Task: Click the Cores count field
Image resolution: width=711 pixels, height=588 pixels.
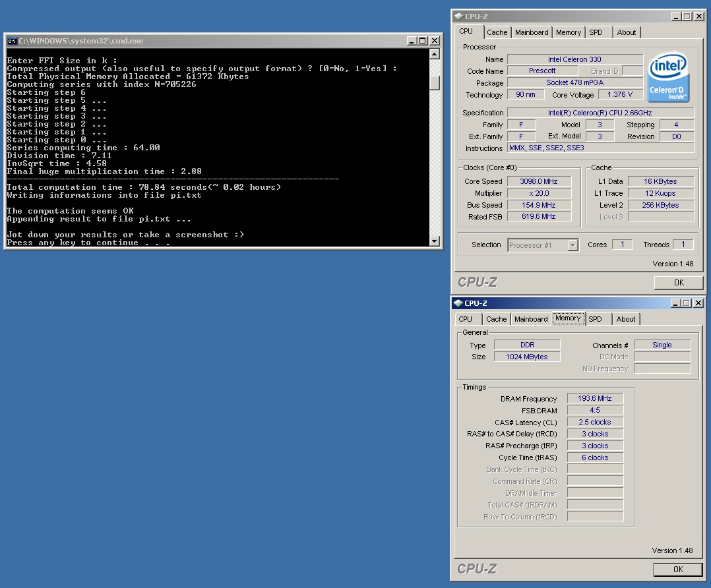Action: coord(622,245)
